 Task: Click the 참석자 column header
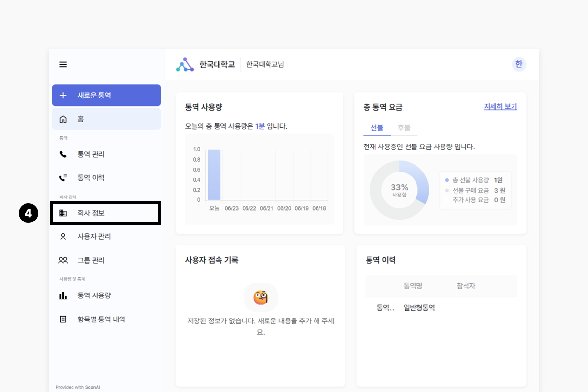tap(465, 286)
